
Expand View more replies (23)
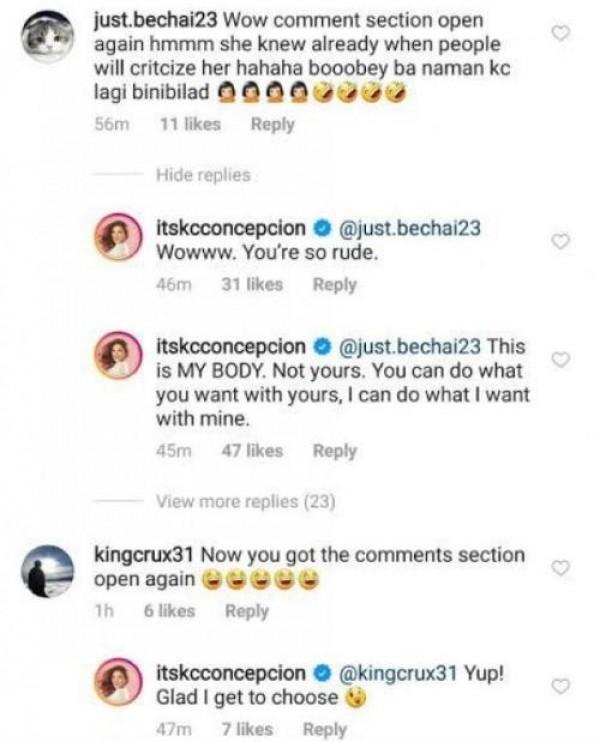point(245,501)
